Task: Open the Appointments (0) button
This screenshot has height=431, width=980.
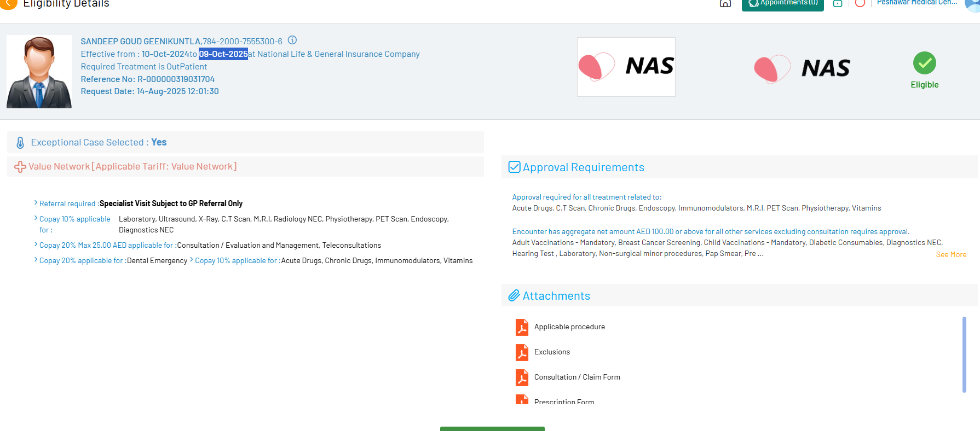Action: (x=783, y=4)
